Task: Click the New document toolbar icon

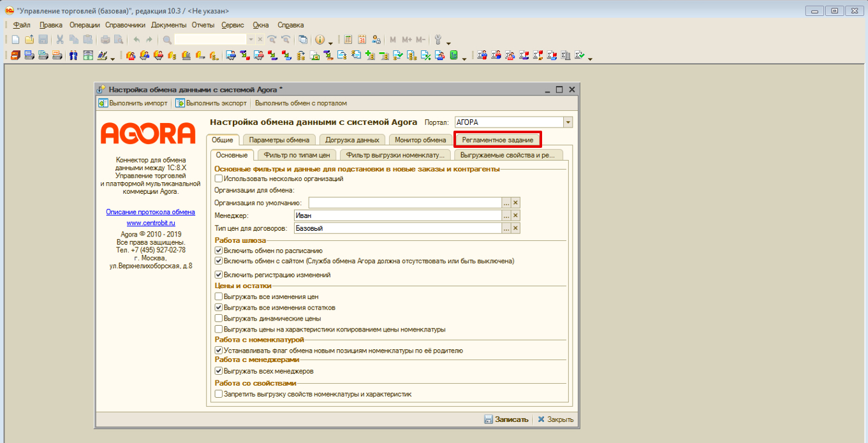Action: coord(15,40)
